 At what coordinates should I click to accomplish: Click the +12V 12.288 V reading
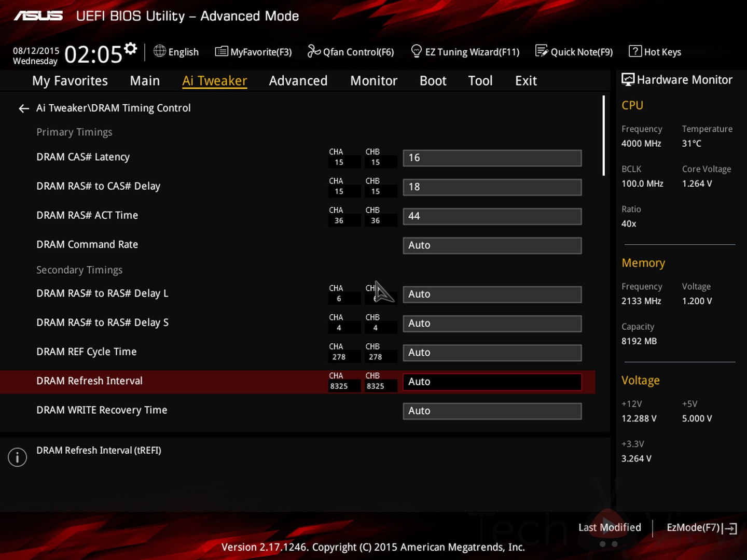click(x=639, y=418)
